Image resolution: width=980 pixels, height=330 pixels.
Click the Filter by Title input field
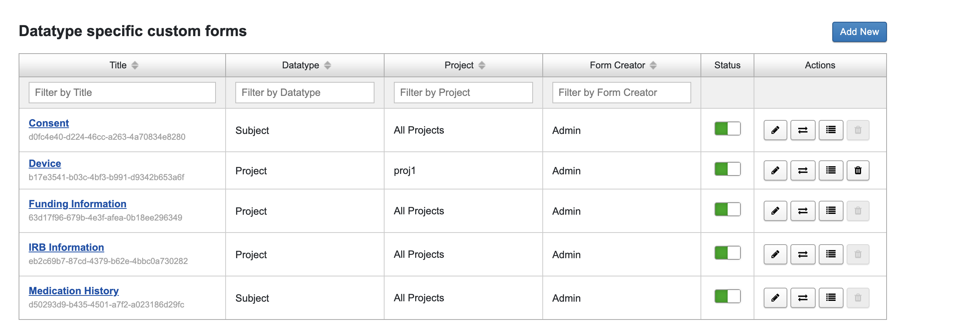122,92
